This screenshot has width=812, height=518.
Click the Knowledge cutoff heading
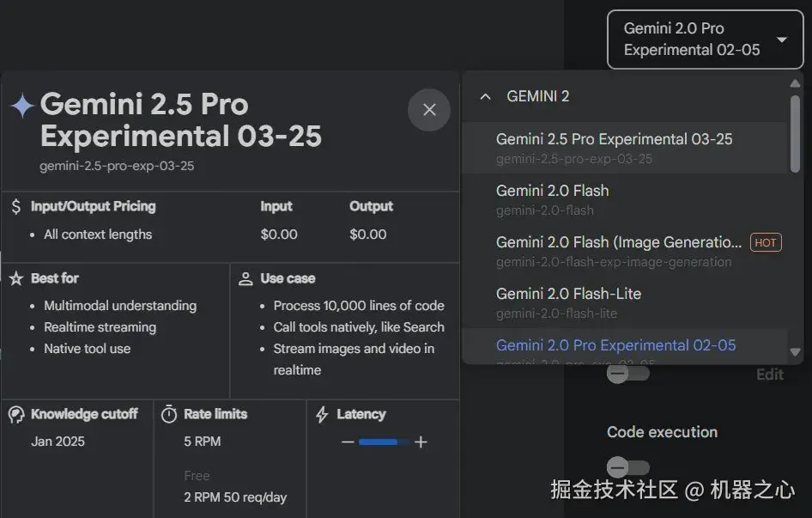[84, 414]
